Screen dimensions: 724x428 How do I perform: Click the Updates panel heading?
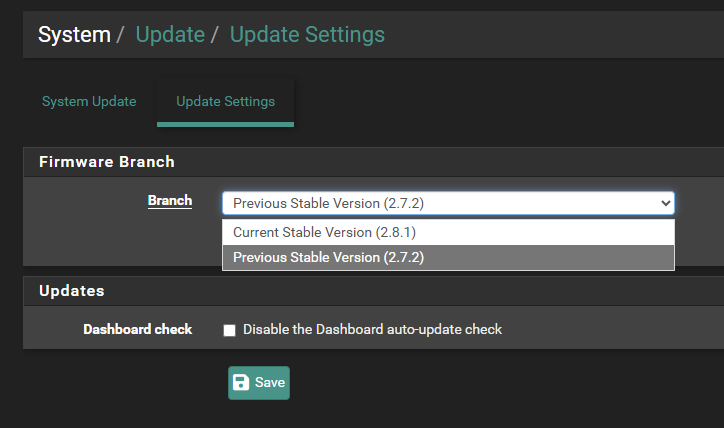pyautogui.click(x=72, y=291)
